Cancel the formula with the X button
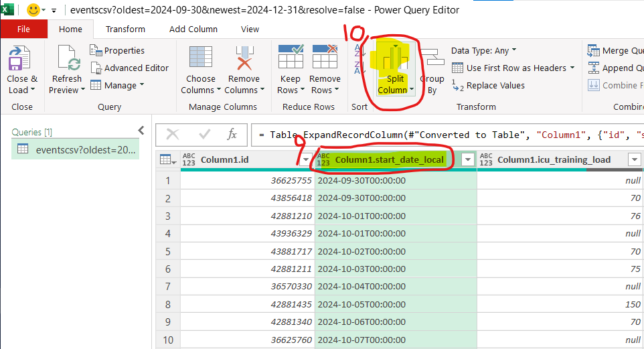Viewport: 644px width, 349px height. tap(173, 134)
